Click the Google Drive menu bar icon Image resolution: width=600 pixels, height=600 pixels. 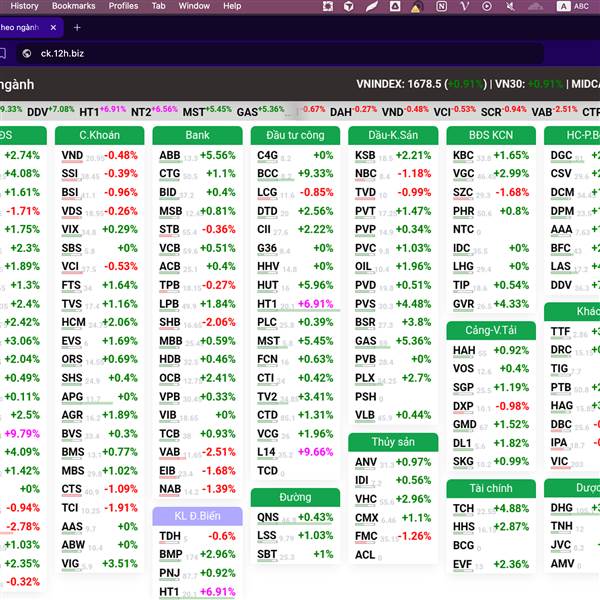[395, 6]
